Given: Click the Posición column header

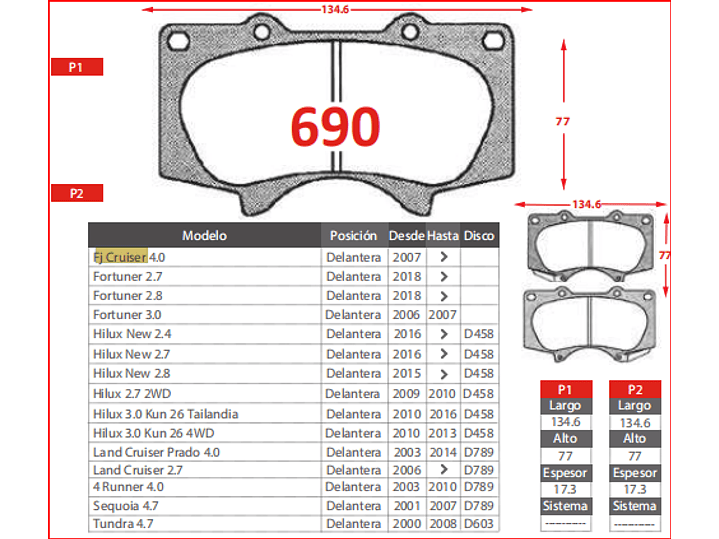Looking at the screenshot, I should coord(353,236).
